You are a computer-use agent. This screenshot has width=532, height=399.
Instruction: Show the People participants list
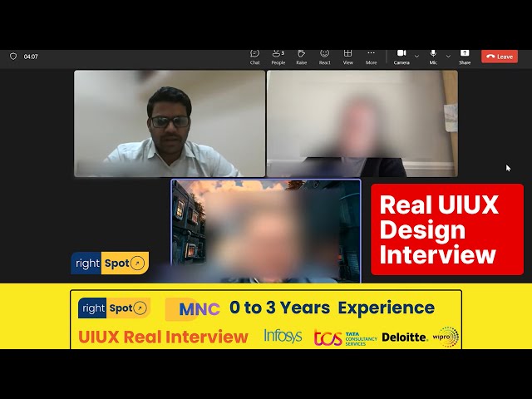tap(278, 57)
